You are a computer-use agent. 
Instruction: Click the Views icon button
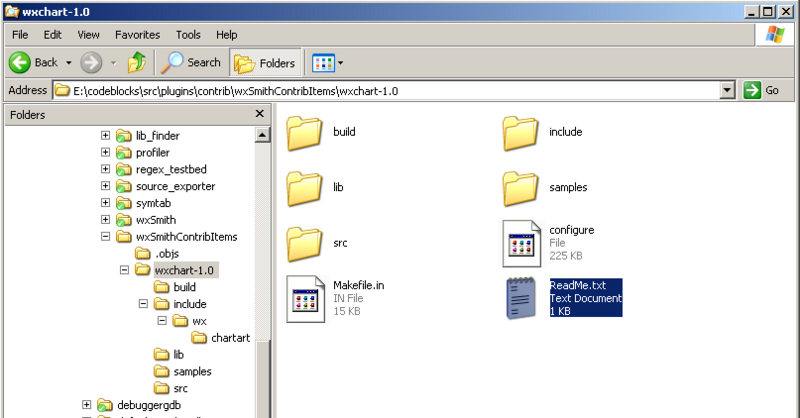click(323, 63)
